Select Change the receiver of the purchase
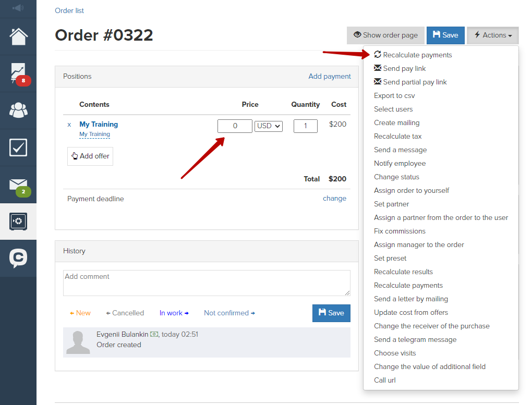This screenshot has height=405, width=532. [432, 326]
